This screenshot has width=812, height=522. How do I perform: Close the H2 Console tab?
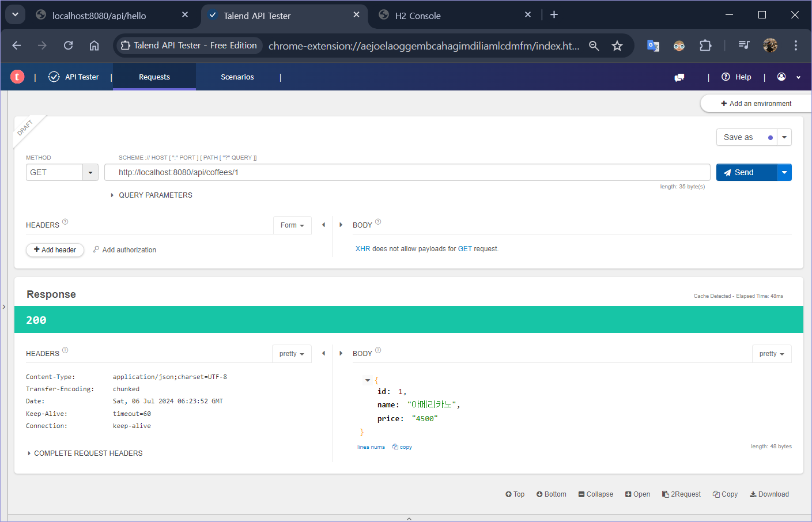[528, 15]
